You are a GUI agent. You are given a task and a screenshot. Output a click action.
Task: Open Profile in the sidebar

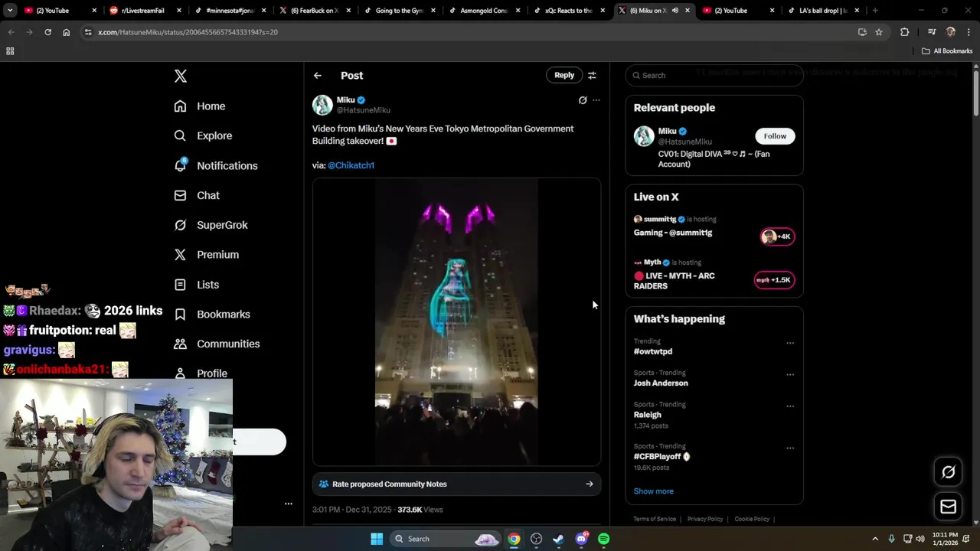click(x=201, y=373)
